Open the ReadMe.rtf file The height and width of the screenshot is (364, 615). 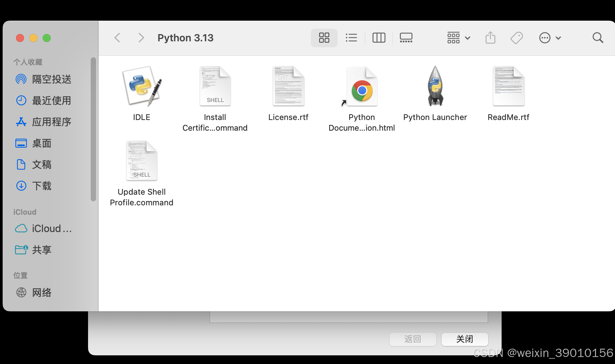[x=508, y=86]
